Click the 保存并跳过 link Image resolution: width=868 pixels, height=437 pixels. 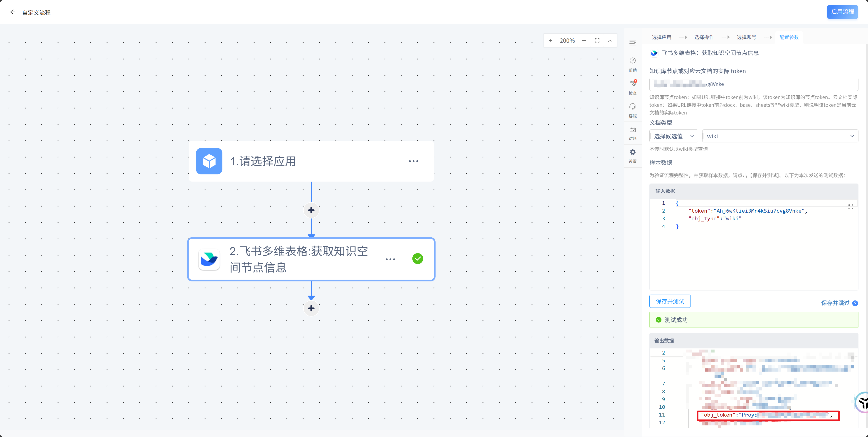(x=835, y=303)
